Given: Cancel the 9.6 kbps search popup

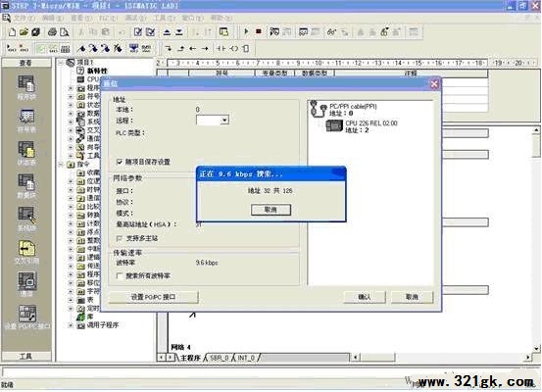Looking at the screenshot, I should click(271, 210).
